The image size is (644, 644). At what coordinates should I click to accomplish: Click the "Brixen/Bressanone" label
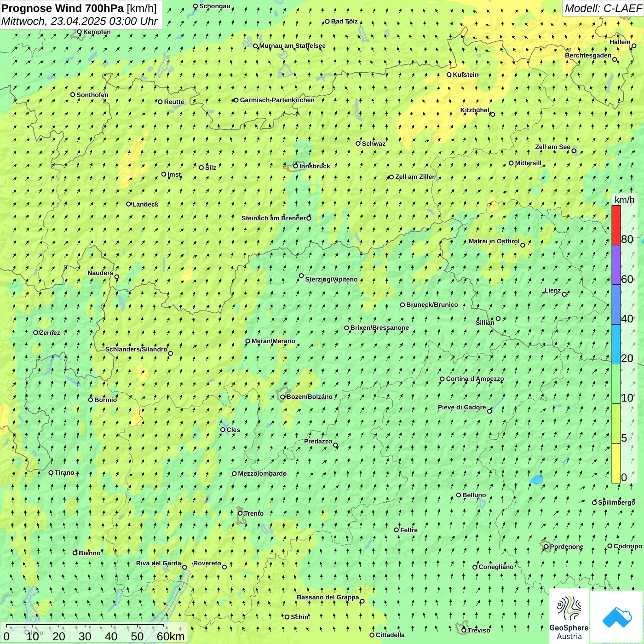(x=379, y=328)
